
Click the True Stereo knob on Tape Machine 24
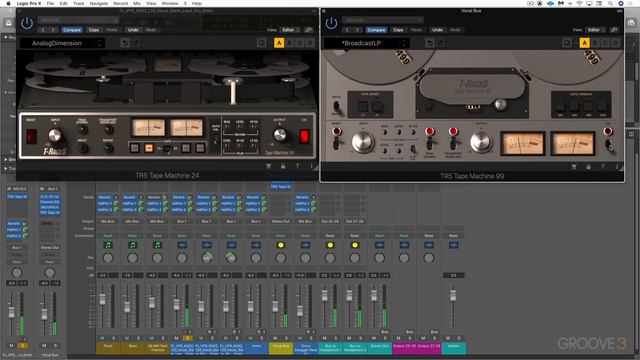click(82, 130)
